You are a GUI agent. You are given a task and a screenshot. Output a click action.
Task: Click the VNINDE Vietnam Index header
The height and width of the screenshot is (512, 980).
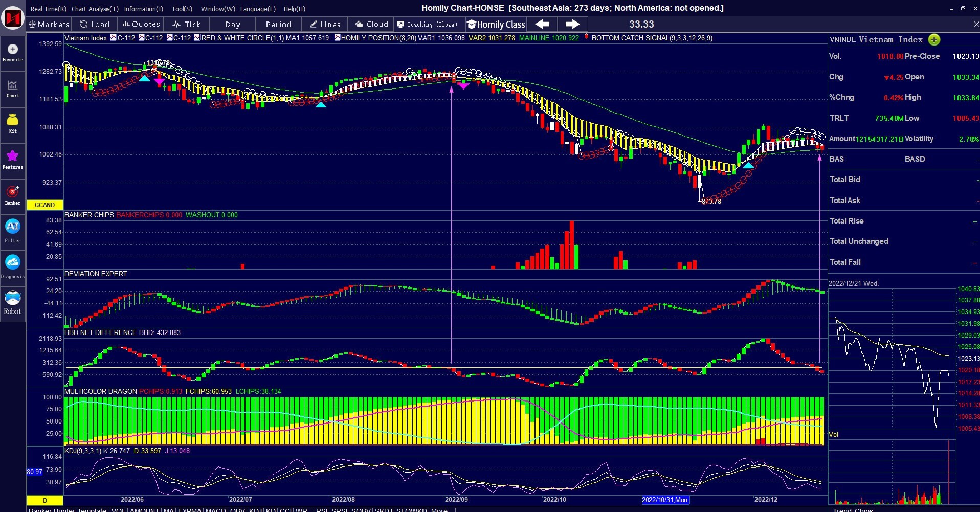(876, 39)
